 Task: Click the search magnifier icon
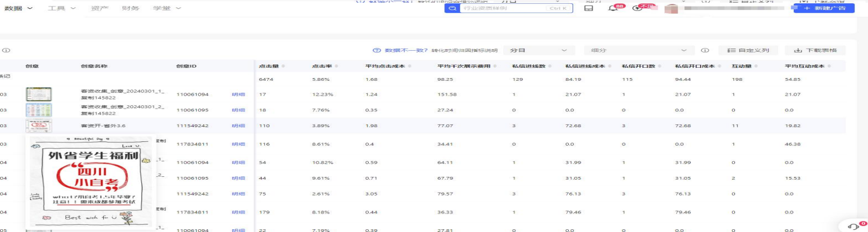452,8
